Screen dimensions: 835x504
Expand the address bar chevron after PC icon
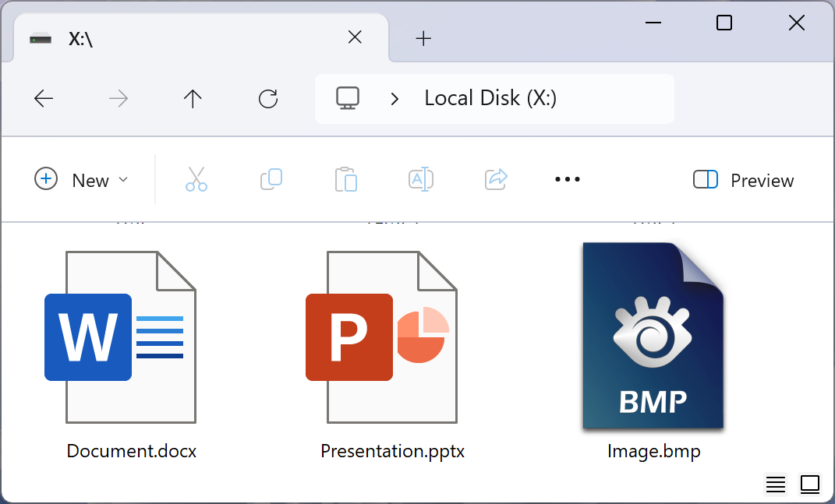pyautogui.click(x=395, y=99)
